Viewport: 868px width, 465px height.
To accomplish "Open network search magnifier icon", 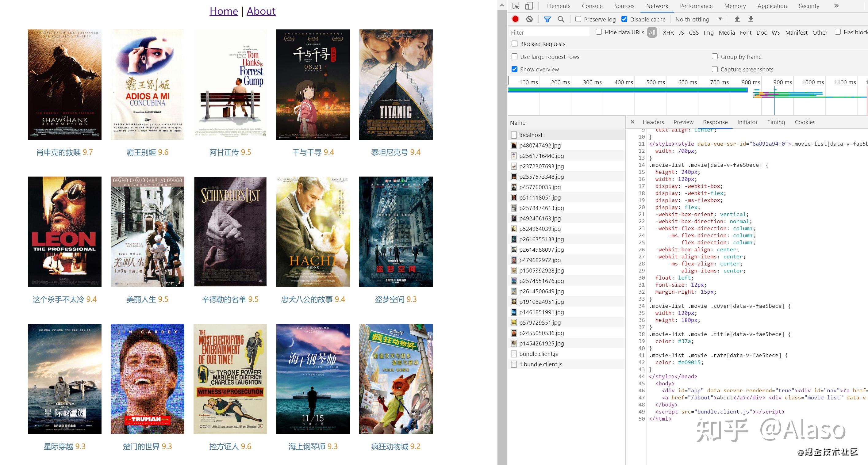I will tap(561, 19).
